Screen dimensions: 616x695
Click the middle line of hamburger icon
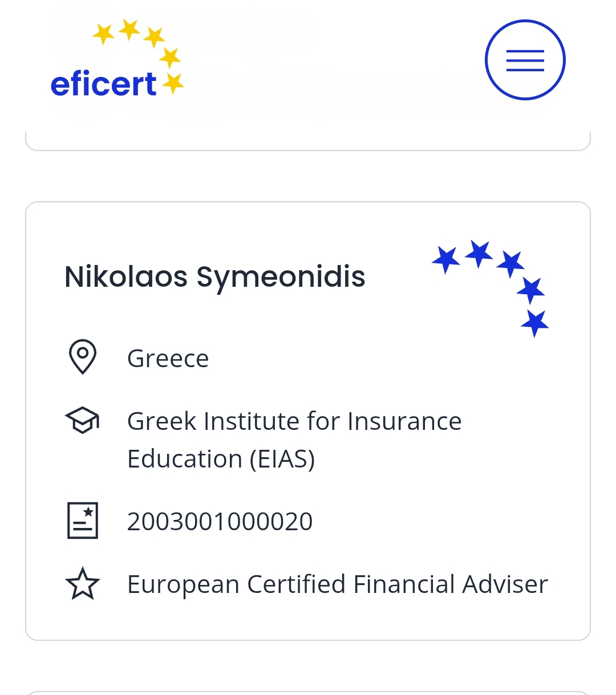pyautogui.click(x=525, y=60)
